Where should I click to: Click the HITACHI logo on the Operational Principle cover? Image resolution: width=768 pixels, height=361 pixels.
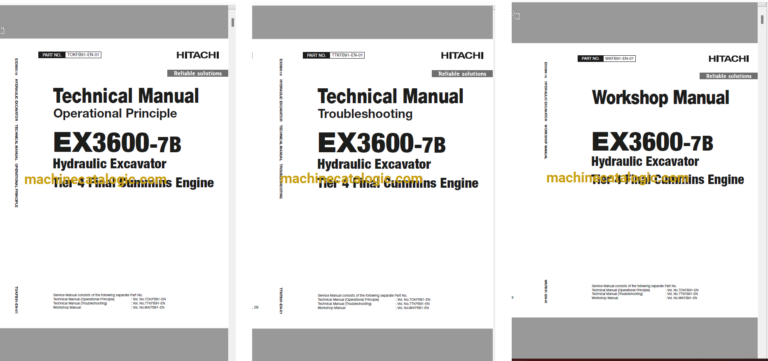pos(198,55)
